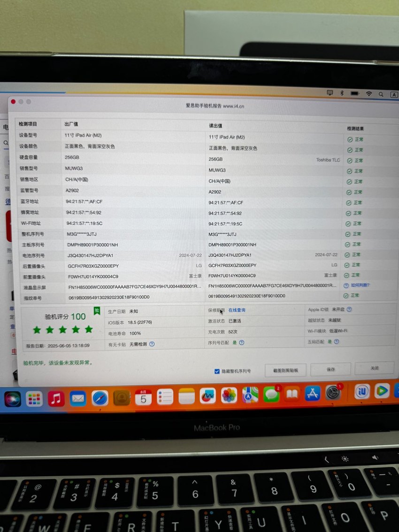Open the Contacts app in dock
The width and height of the screenshot is (399, 532).
point(122,398)
